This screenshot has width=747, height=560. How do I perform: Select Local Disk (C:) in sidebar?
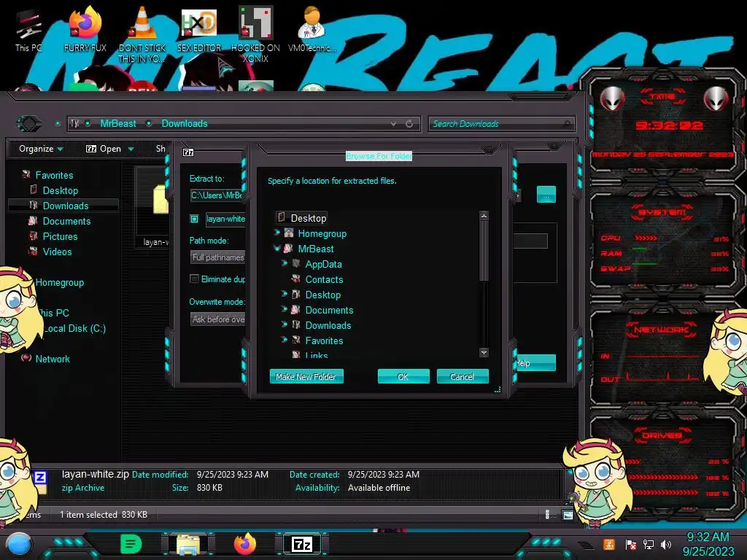[74, 328]
